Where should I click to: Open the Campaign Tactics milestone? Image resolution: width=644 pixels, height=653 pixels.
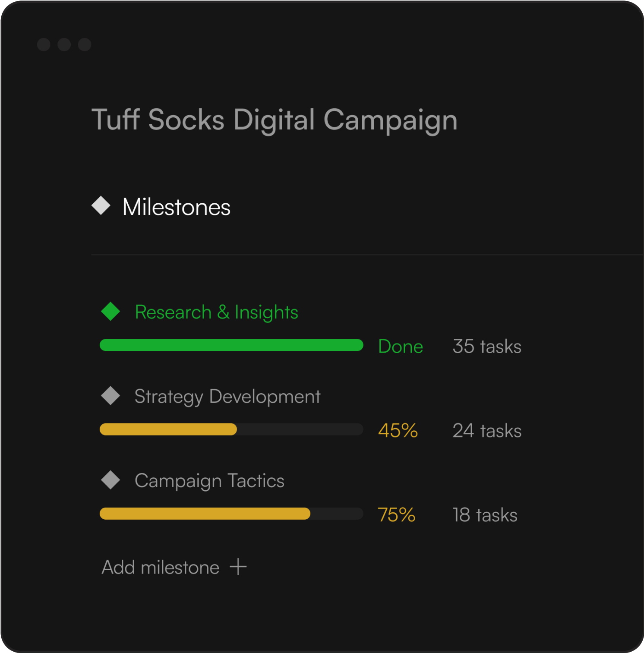pos(209,480)
